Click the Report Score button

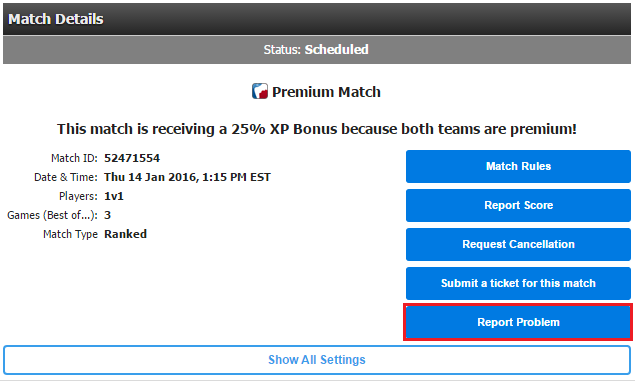point(518,205)
